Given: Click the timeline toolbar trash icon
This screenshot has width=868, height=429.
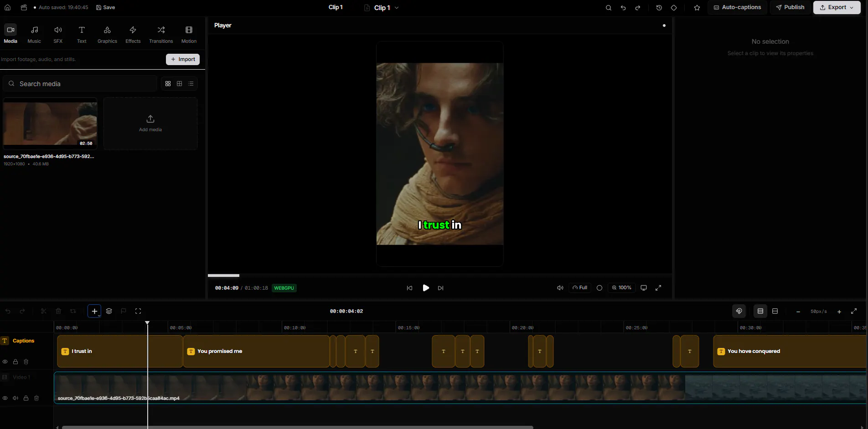Looking at the screenshot, I should (x=58, y=311).
